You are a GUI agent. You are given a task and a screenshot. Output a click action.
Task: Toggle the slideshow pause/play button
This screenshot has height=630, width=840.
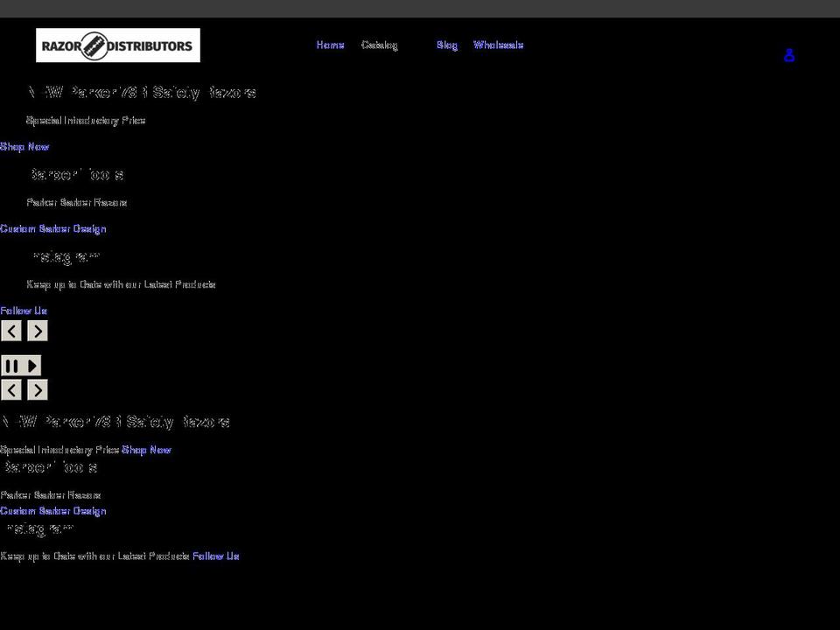[21, 366]
